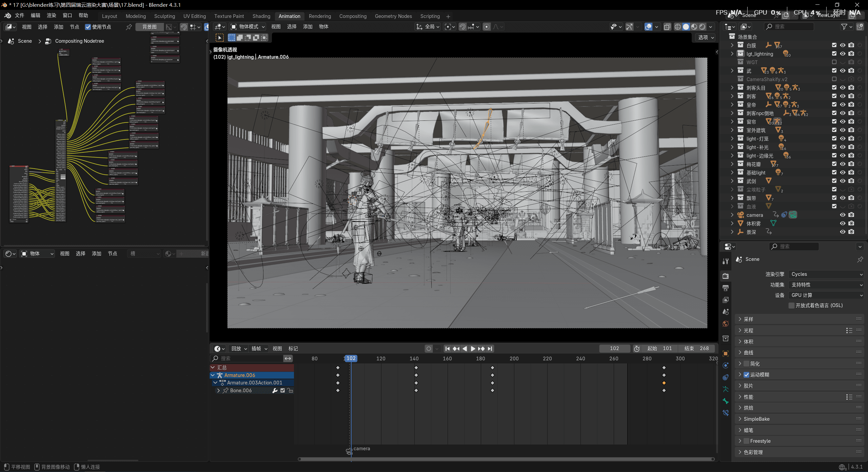Click the 结束 268 end frame field

tap(696, 348)
